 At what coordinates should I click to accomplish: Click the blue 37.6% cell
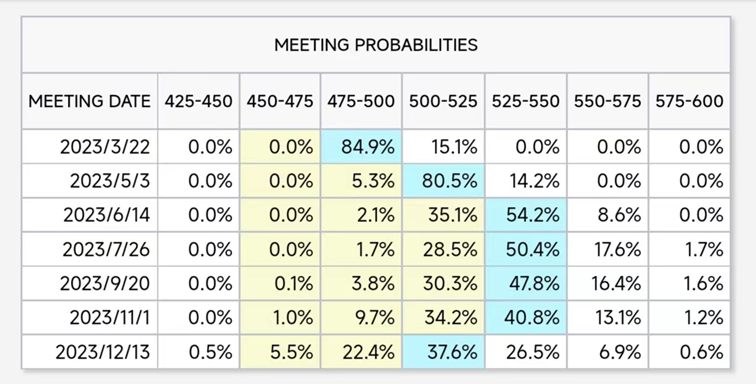click(443, 352)
